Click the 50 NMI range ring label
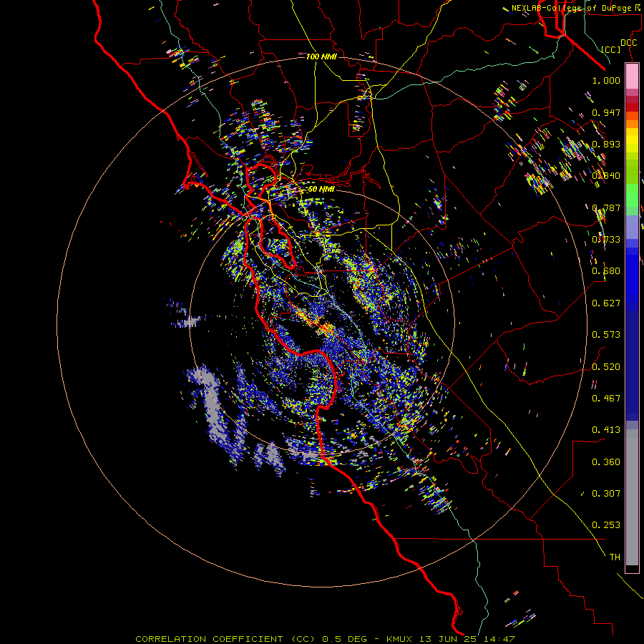Image resolution: width=644 pixels, height=644 pixels. pyautogui.click(x=321, y=190)
